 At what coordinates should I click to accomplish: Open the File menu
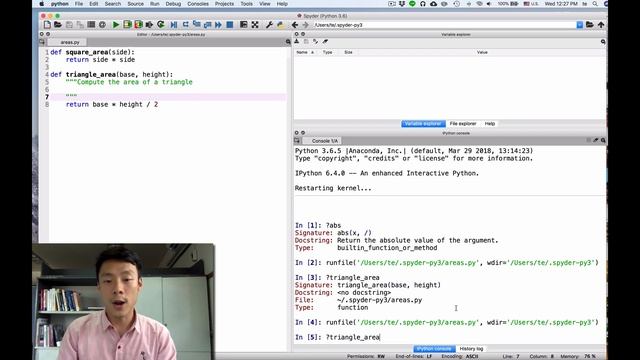click(x=79, y=4)
